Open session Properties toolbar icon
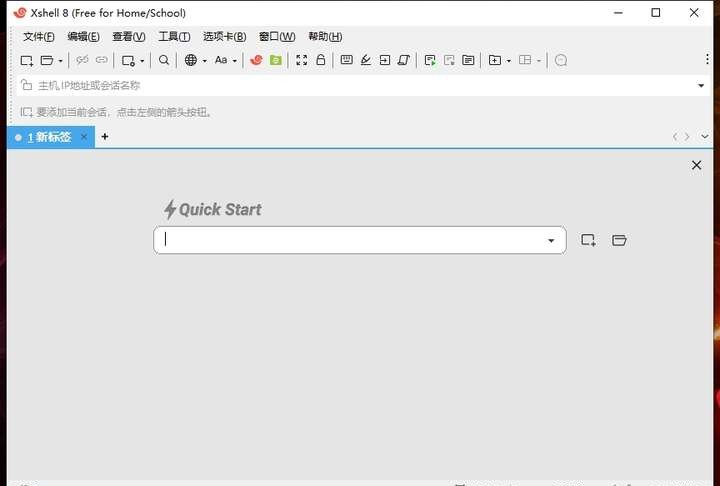The width and height of the screenshot is (720, 486). (x=128, y=60)
